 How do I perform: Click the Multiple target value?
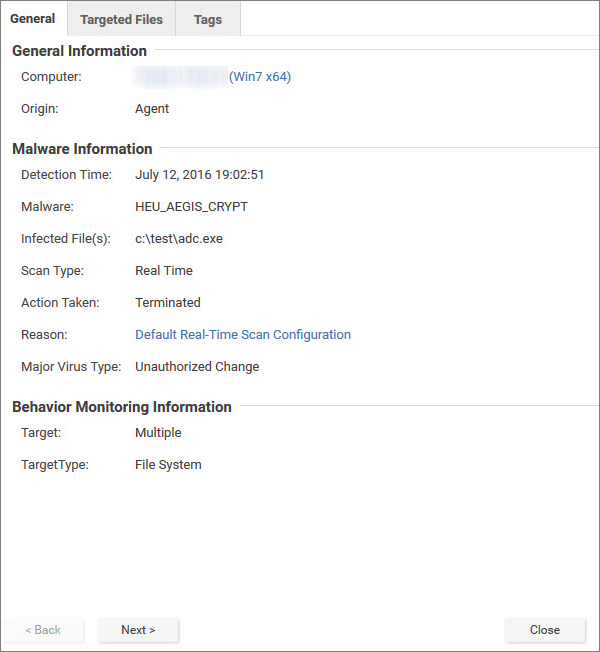pos(158,433)
